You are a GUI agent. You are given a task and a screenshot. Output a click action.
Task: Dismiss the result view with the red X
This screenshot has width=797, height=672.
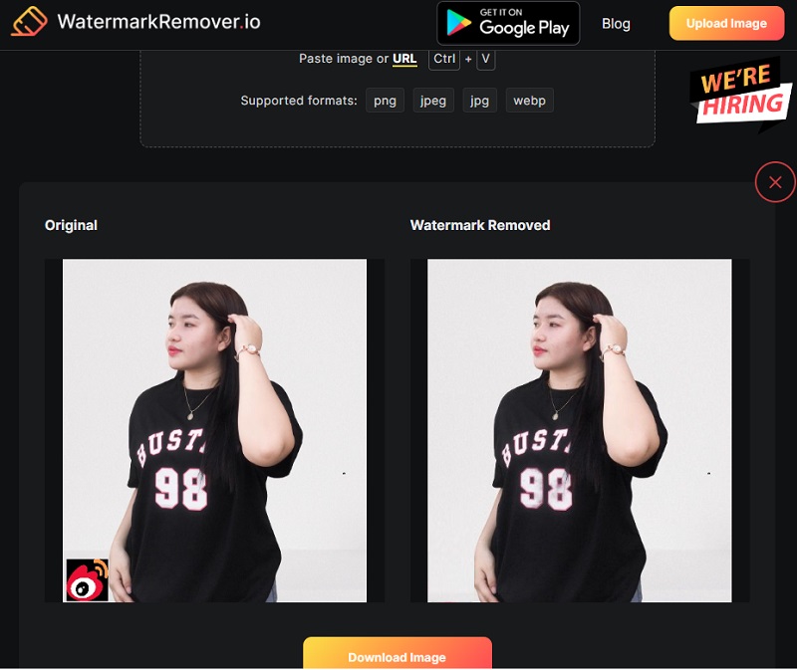coord(775,182)
